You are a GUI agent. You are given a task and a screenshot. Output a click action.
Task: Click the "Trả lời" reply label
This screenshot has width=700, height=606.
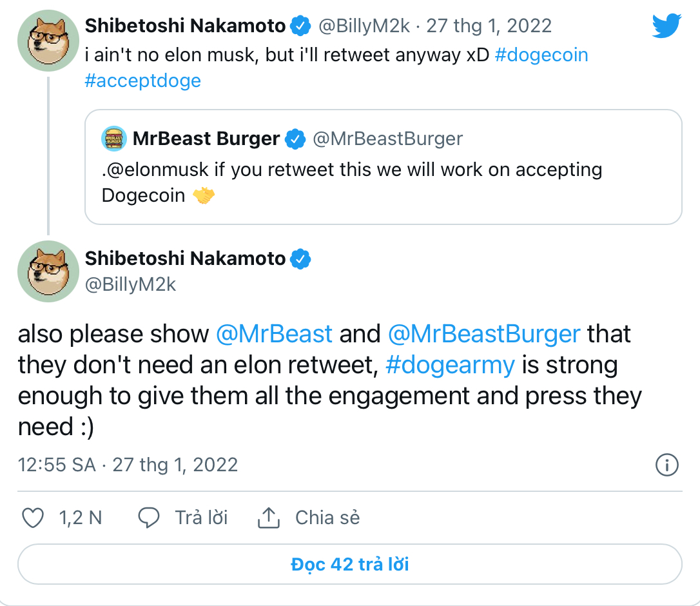tap(201, 518)
